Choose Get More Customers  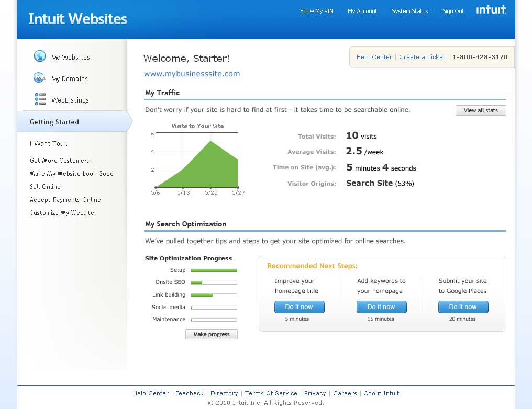click(59, 160)
